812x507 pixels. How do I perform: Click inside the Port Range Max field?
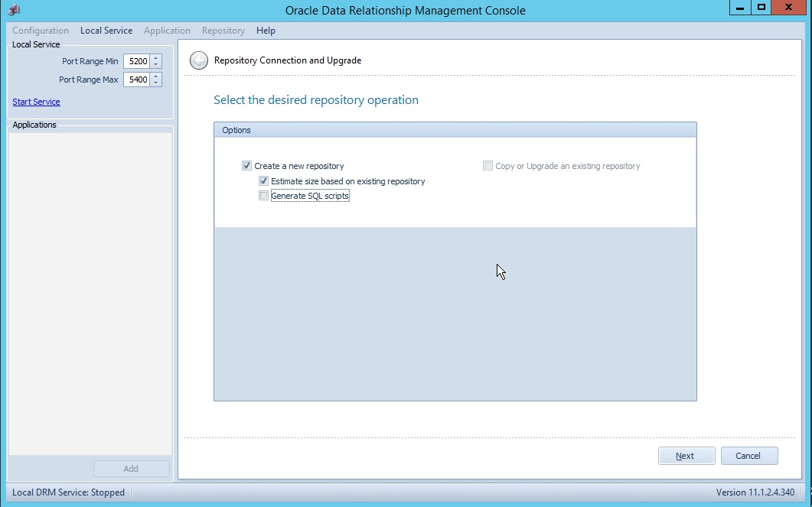point(138,79)
